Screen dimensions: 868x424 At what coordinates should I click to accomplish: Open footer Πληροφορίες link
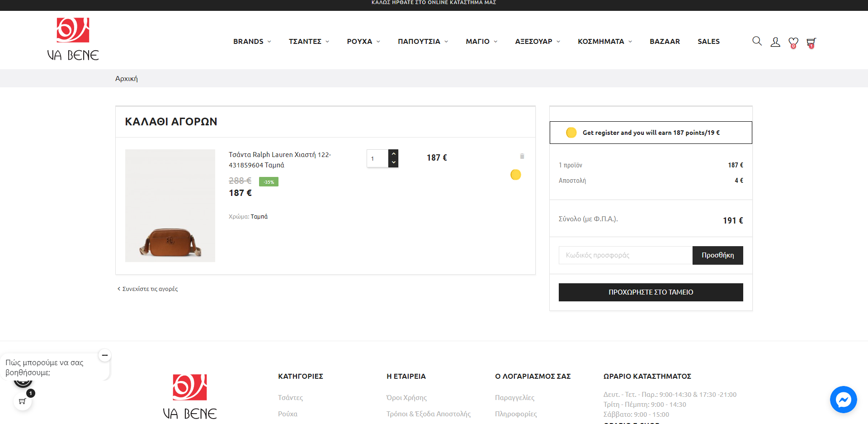click(516, 414)
